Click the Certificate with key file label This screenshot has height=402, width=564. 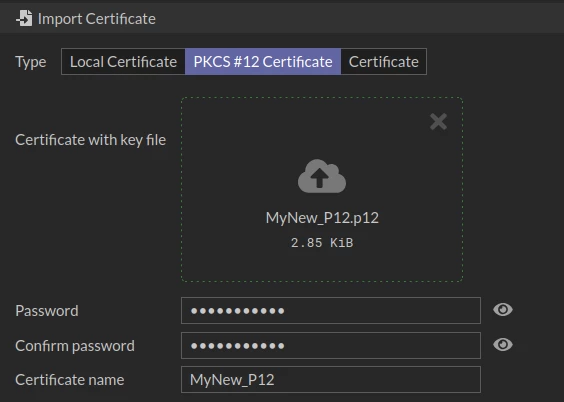pyautogui.click(x=90, y=140)
